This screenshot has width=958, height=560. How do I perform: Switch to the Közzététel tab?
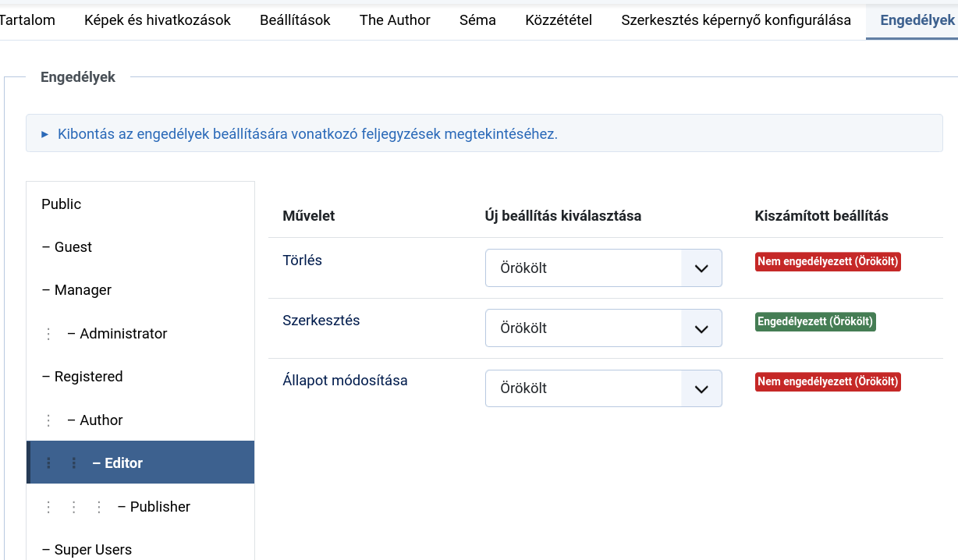[559, 20]
